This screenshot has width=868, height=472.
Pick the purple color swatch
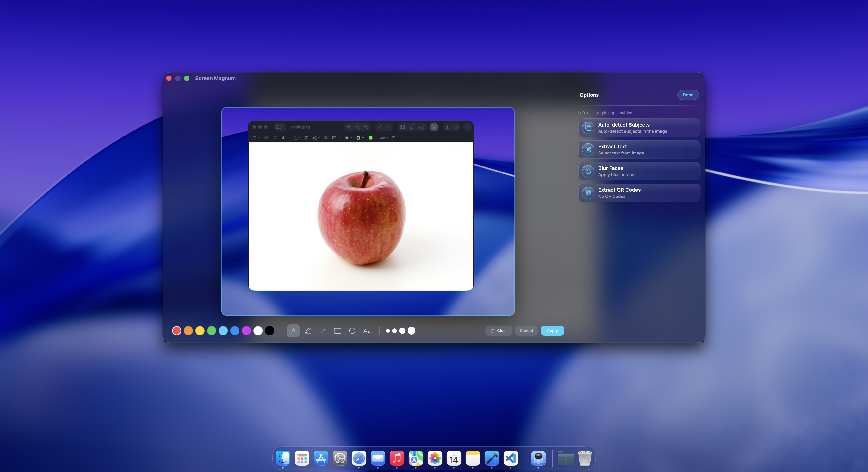point(246,331)
